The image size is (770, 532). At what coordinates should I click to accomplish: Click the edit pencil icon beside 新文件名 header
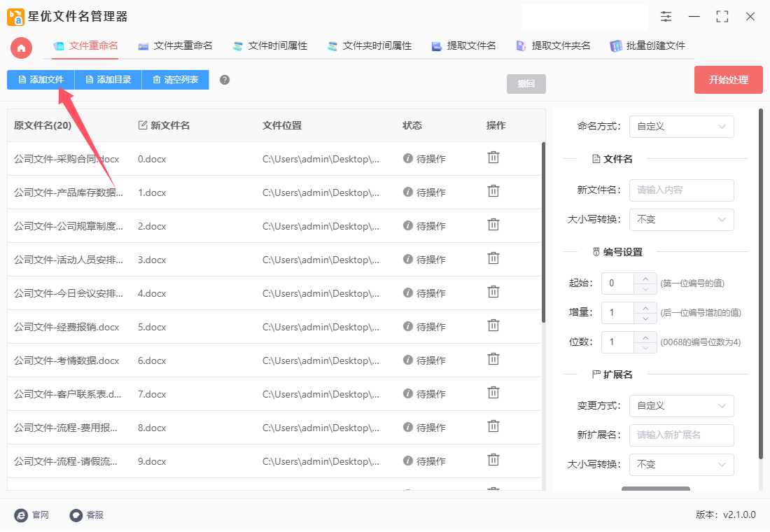tap(142, 125)
